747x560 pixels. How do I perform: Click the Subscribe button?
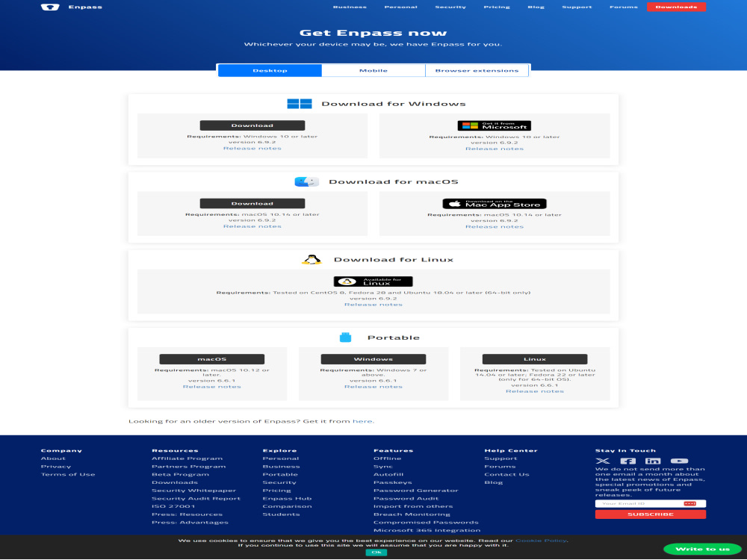[x=651, y=514]
